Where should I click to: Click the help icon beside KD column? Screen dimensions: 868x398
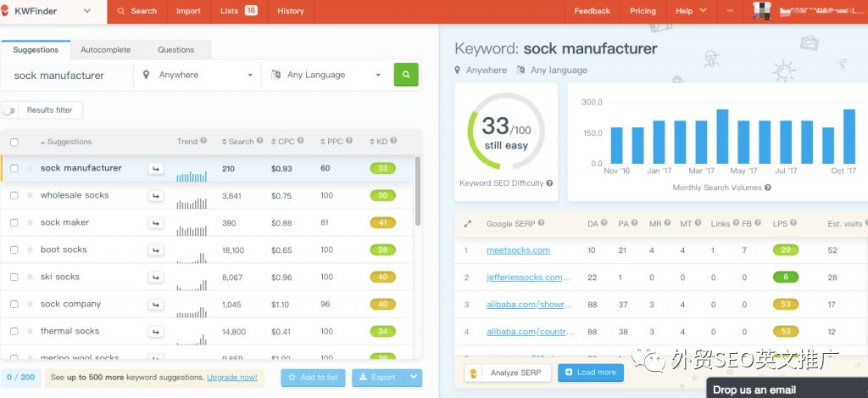[x=393, y=141]
